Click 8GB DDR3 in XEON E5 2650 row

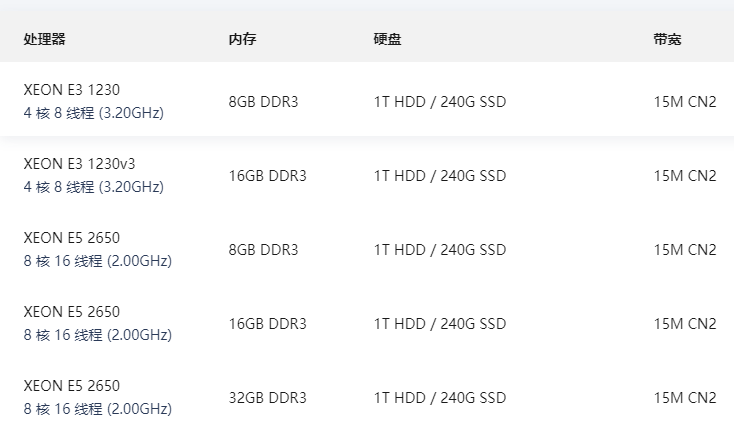point(263,250)
